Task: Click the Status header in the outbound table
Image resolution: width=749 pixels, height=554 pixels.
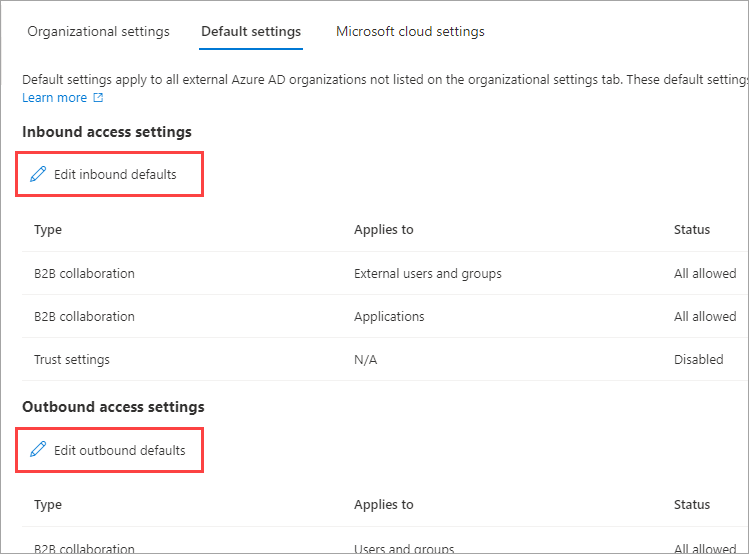Action: pos(692,505)
